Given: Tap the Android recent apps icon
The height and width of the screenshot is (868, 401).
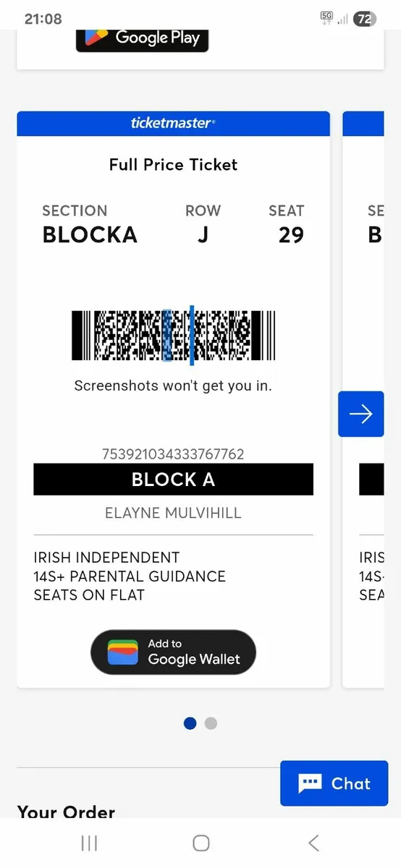Looking at the screenshot, I should point(89,843).
